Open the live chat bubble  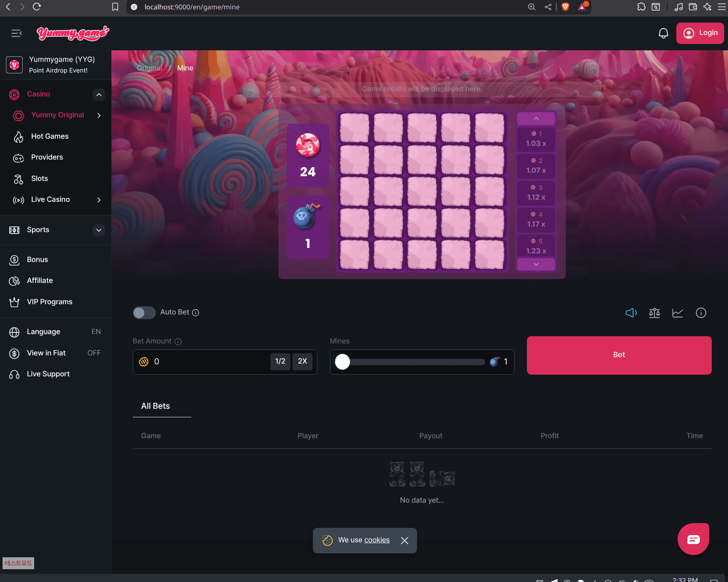coord(693,539)
